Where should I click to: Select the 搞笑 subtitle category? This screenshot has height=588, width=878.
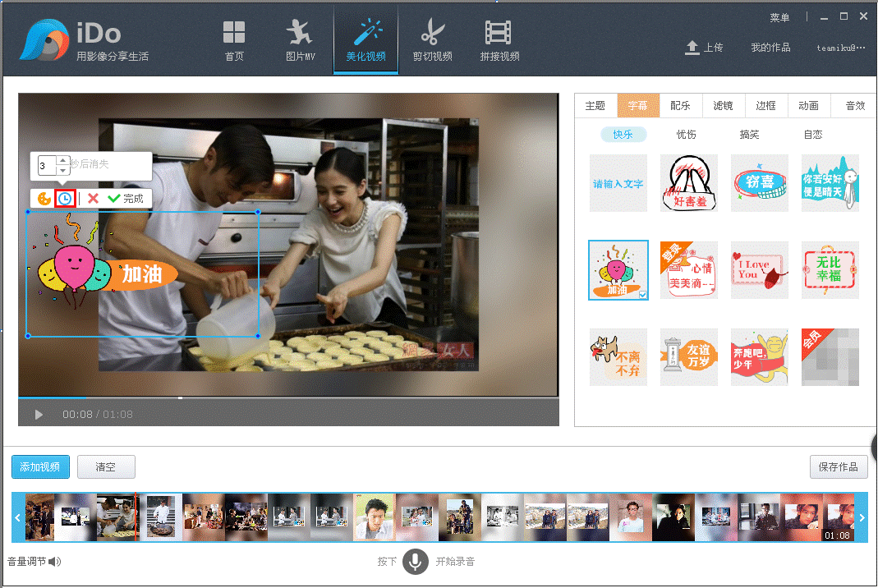[749, 135]
